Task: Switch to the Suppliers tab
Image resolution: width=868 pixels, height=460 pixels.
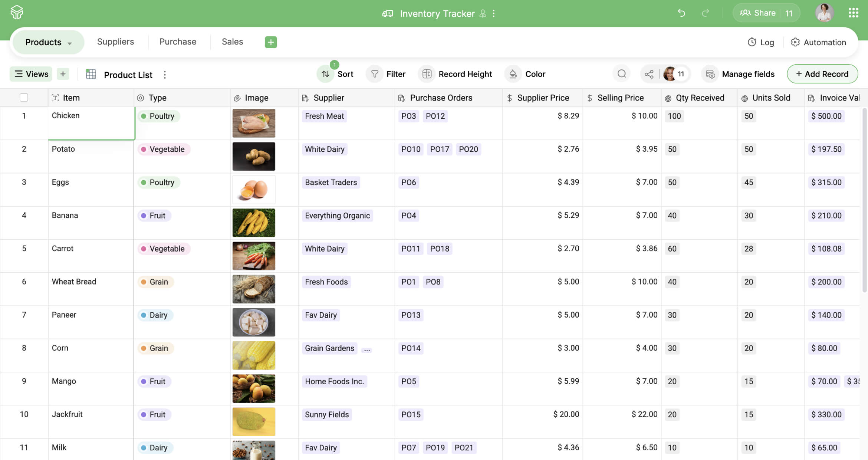Action: 115,42
